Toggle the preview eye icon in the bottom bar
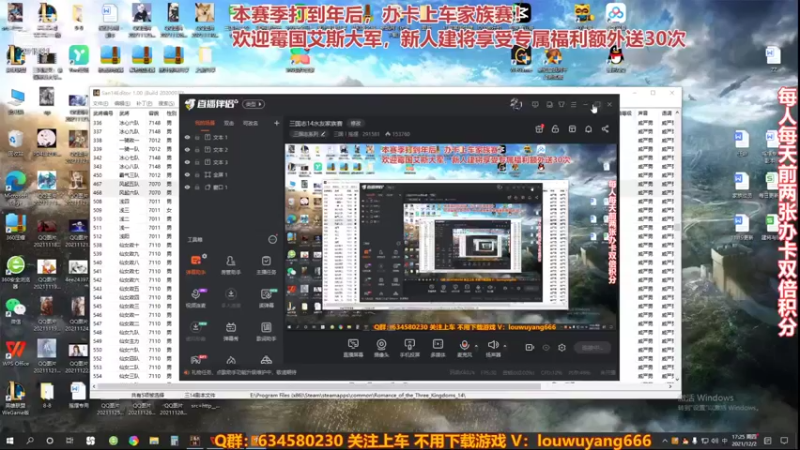Screen dimensions: 800x450 [x=546, y=347]
